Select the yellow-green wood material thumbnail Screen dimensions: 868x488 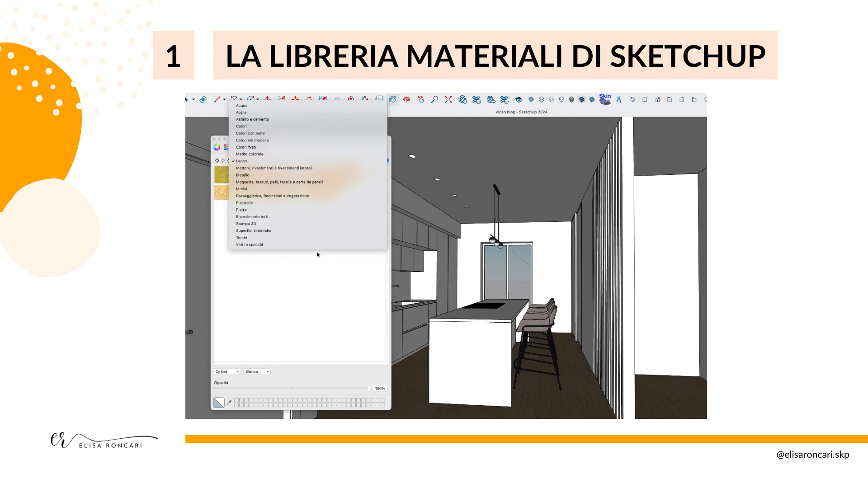click(221, 175)
